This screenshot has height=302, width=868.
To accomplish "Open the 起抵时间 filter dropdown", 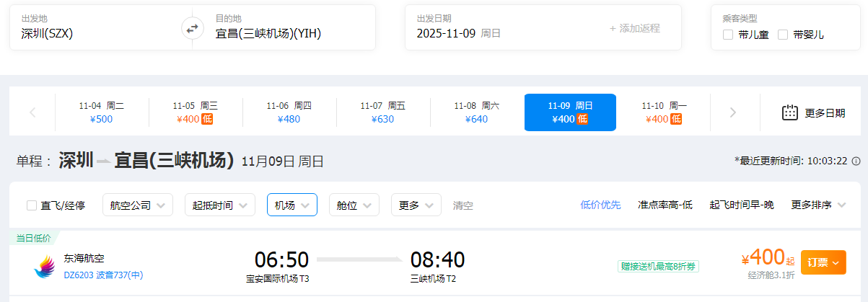I will 220,205.
